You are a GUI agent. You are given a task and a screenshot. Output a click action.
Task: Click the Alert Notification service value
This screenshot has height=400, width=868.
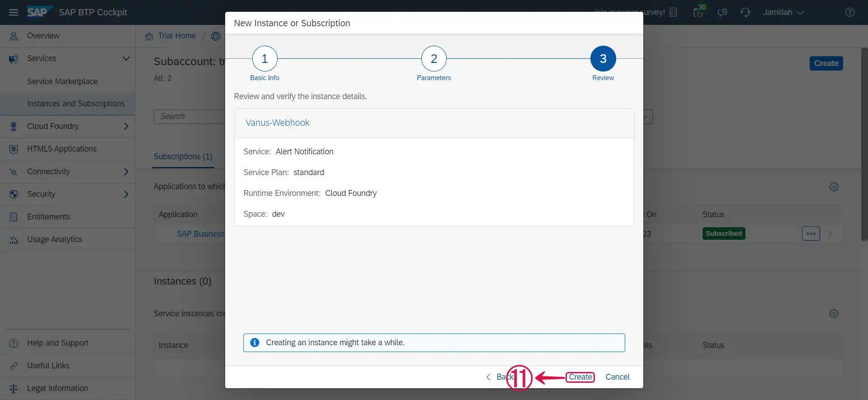click(x=304, y=152)
